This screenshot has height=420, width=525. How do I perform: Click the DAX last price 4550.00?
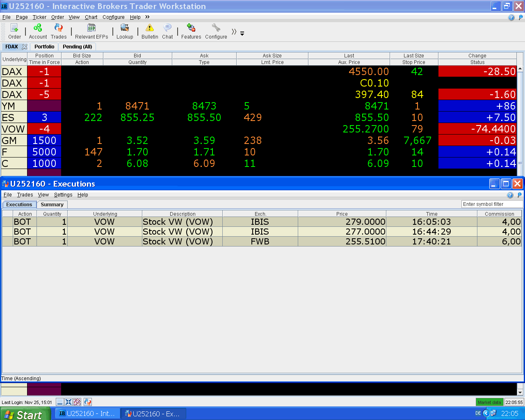[369, 71]
